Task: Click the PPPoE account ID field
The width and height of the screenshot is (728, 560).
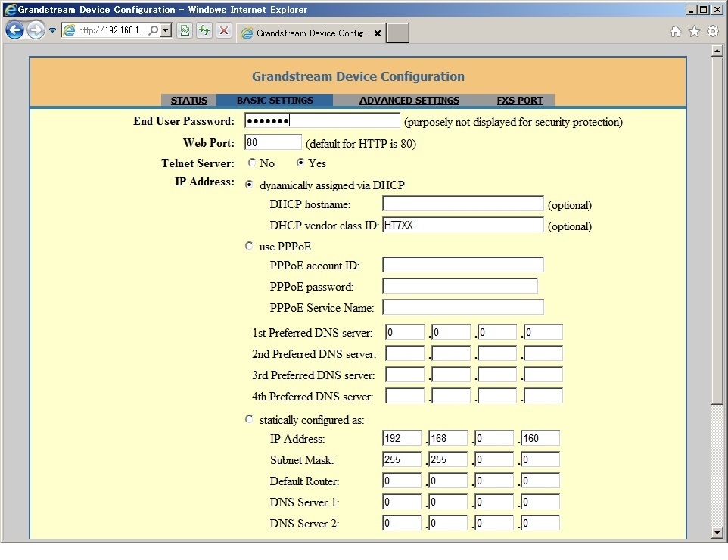Action: pyautogui.click(x=463, y=265)
